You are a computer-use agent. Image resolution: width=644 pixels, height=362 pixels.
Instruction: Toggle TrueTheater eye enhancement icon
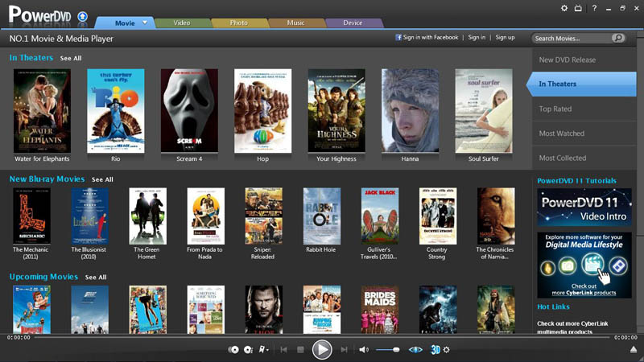tap(415, 350)
